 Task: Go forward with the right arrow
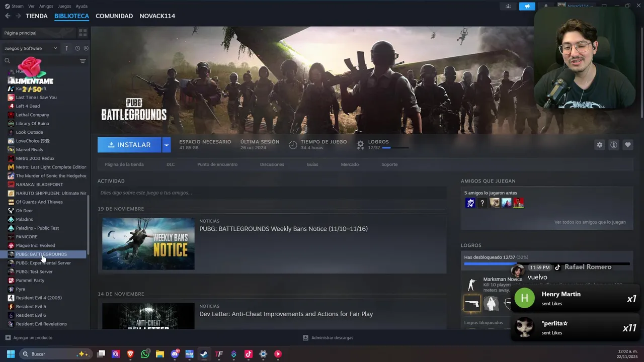pos(18,16)
